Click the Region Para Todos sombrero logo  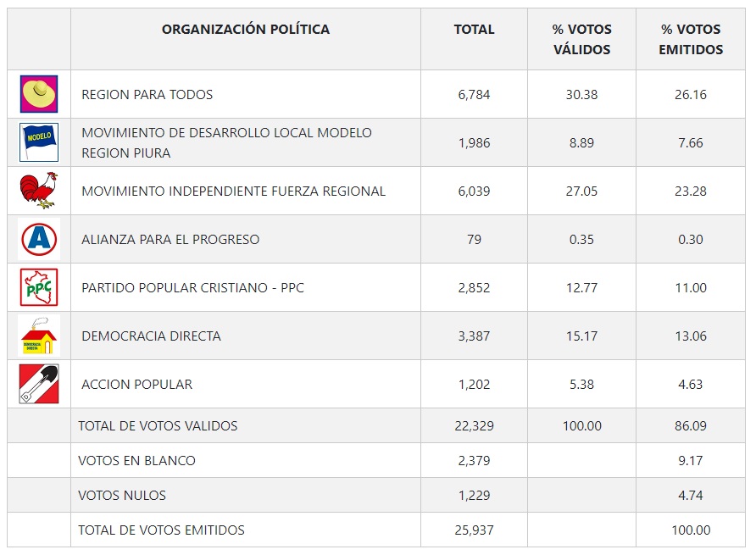[39, 94]
